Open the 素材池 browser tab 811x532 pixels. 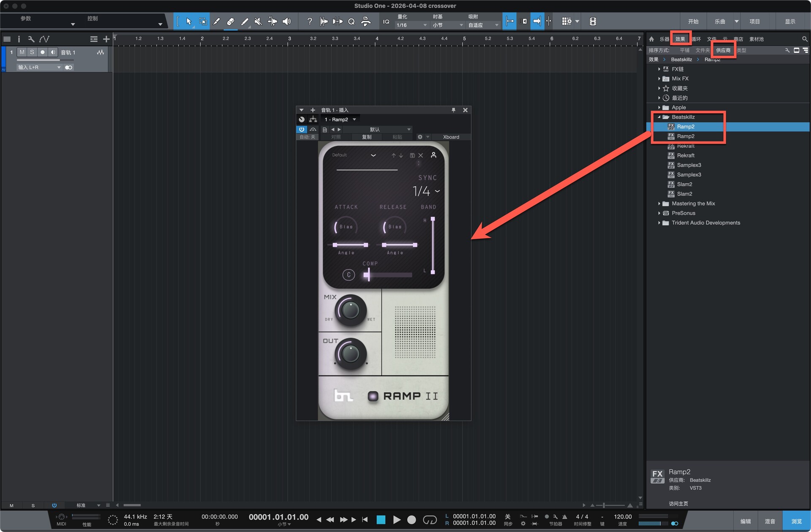(x=756, y=39)
